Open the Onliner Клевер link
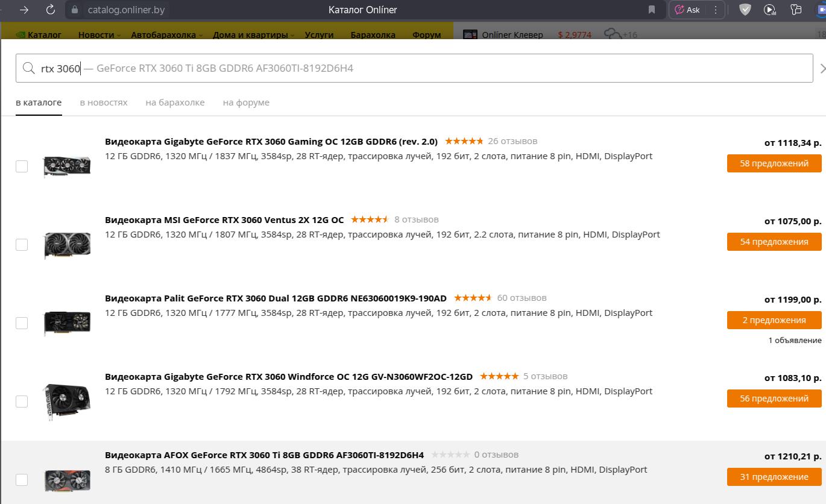This screenshot has width=826, height=504. [512, 35]
